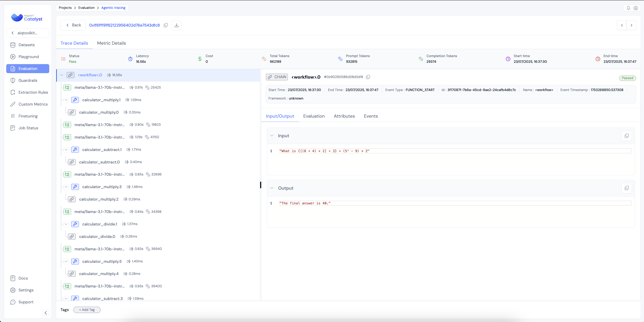
Task: Collapse the left sidebar
Action: (46, 313)
